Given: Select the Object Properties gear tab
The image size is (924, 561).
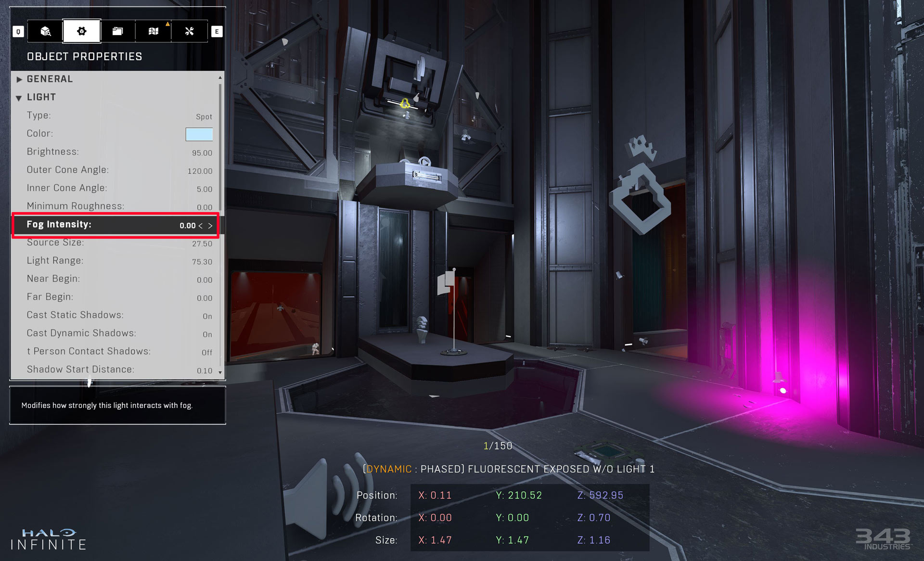Looking at the screenshot, I should pos(81,31).
